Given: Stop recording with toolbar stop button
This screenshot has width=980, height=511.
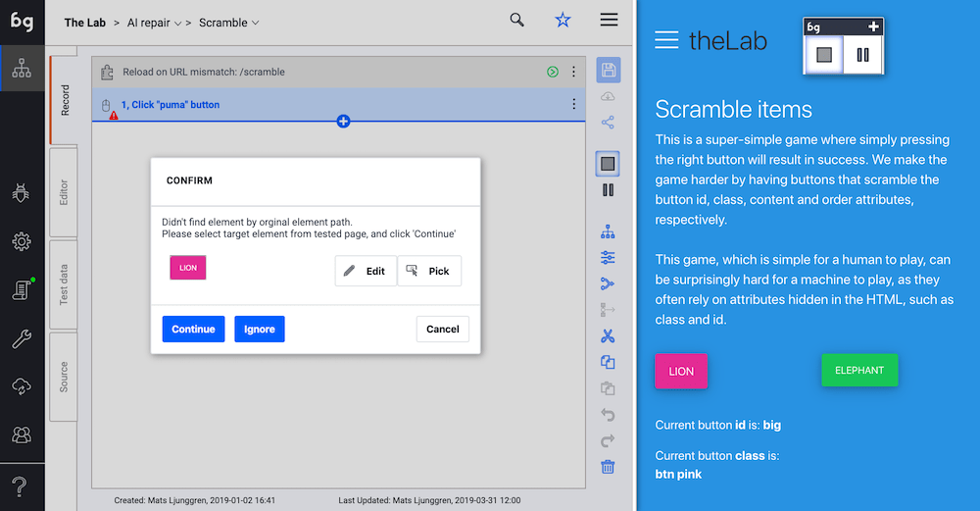Looking at the screenshot, I should [608, 164].
